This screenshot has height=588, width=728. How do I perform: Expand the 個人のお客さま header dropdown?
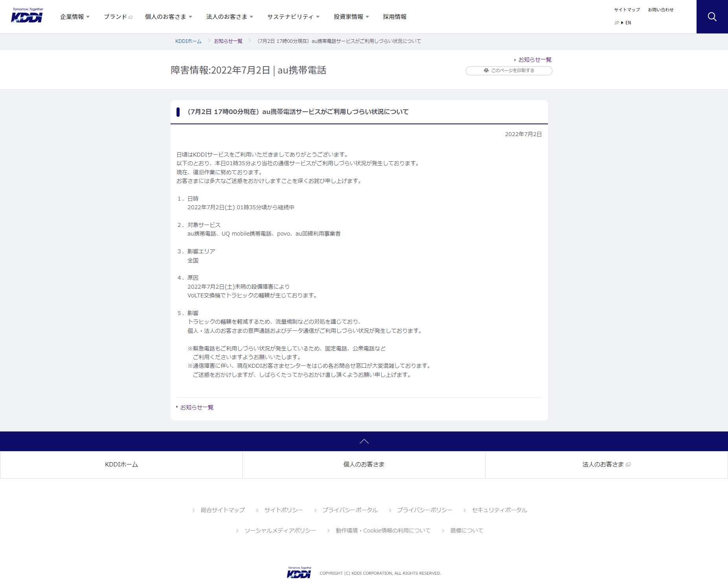tap(168, 17)
